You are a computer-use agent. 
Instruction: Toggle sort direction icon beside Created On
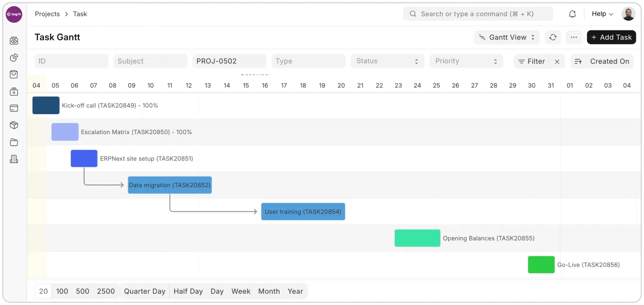578,61
